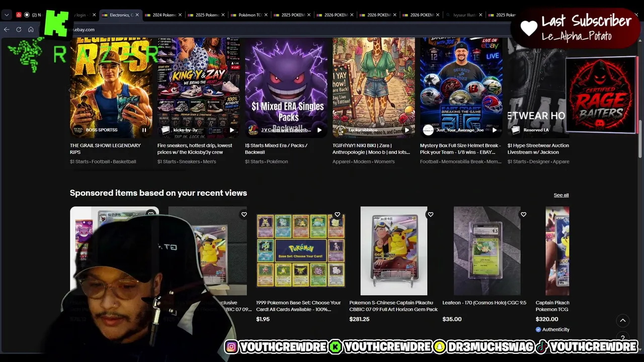
Task: Go to the browser home page
Action: [31, 30]
